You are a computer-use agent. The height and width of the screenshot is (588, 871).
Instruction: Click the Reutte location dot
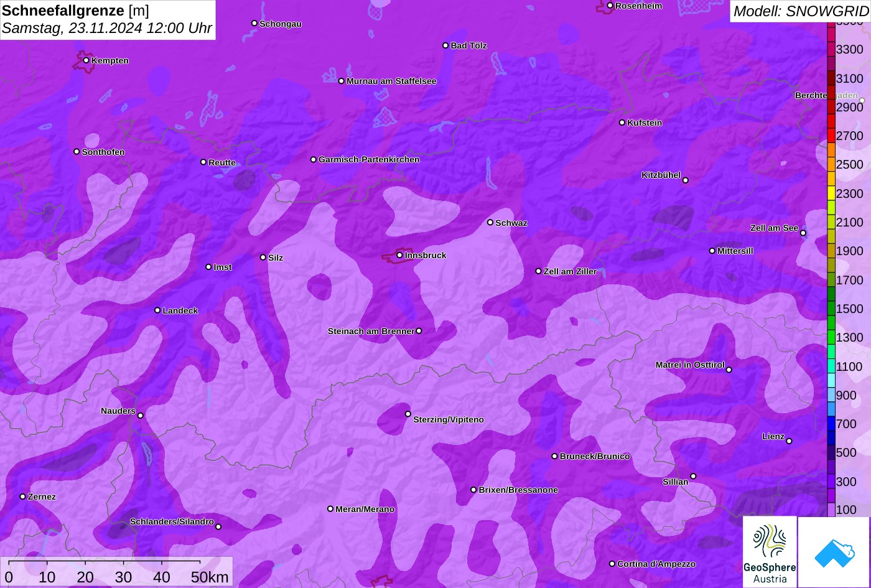pyautogui.click(x=203, y=162)
